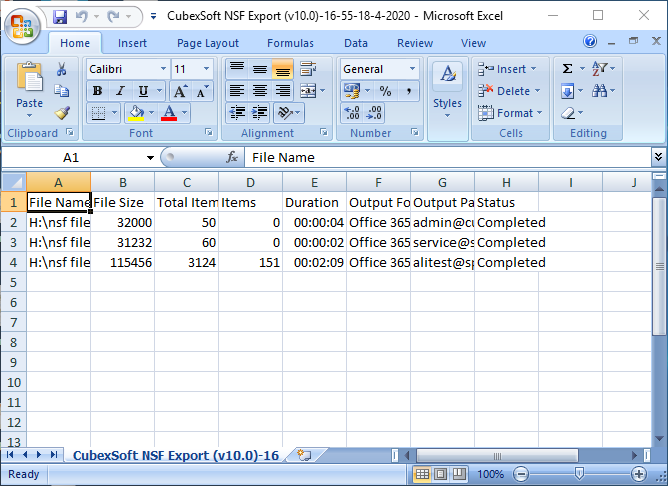The height and width of the screenshot is (486, 668).
Task: Select cell H2 showing Completed
Action: tap(507, 222)
